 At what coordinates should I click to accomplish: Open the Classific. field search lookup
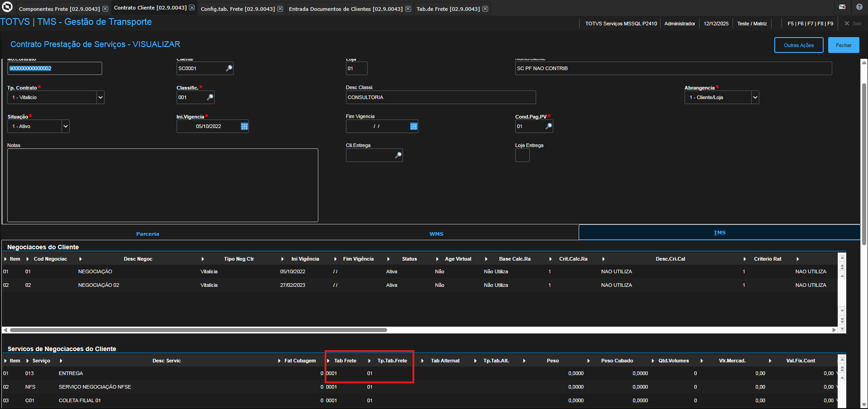[210, 97]
